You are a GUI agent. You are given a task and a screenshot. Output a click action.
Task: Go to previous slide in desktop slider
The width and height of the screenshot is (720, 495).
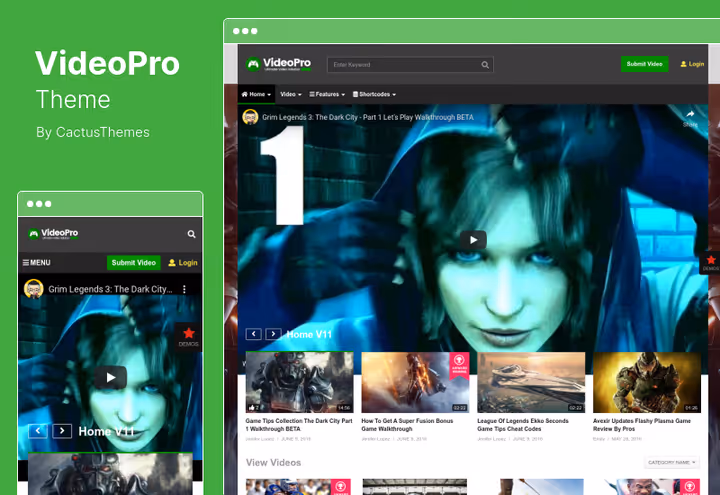(253, 334)
